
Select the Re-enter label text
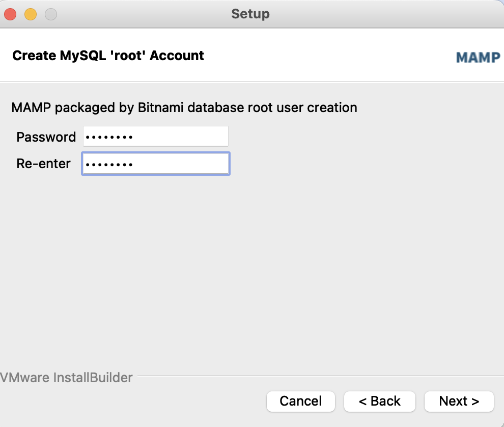(43, 164)
